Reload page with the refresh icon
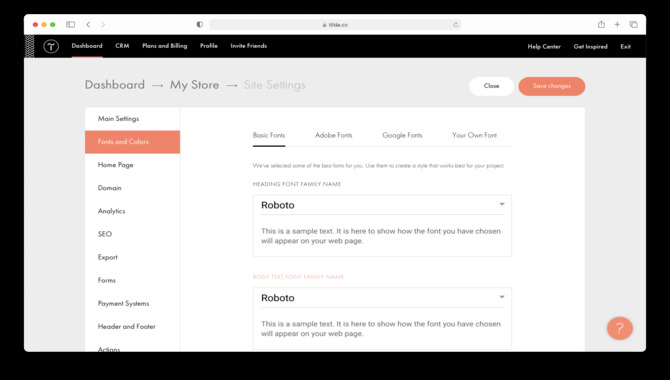The width and height of the screenshot is (670, 380). coord(455,25)
